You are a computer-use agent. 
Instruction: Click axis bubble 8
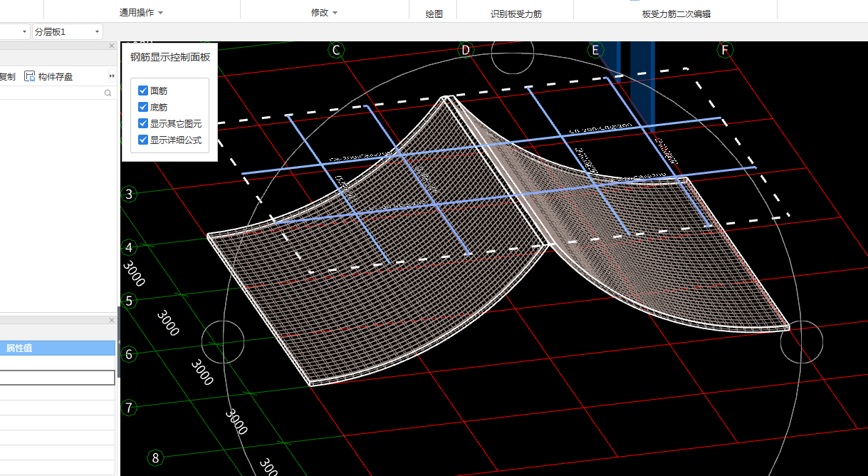[x=156, y=457]
